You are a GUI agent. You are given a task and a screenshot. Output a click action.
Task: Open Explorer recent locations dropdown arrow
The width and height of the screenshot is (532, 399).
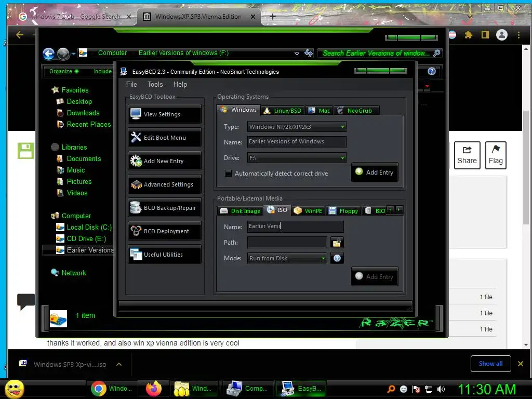(x=73, y=54)
